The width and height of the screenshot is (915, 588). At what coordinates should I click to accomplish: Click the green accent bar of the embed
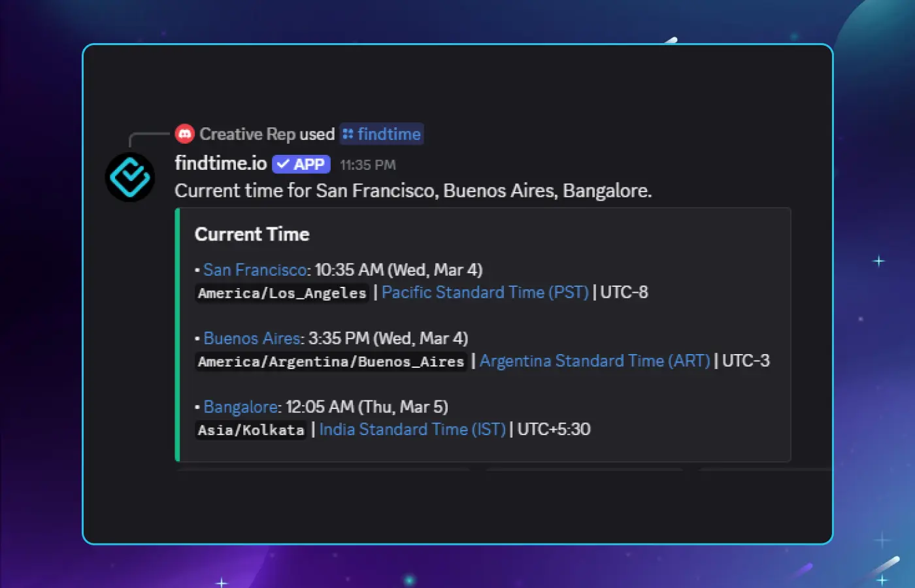click(176, 333)
